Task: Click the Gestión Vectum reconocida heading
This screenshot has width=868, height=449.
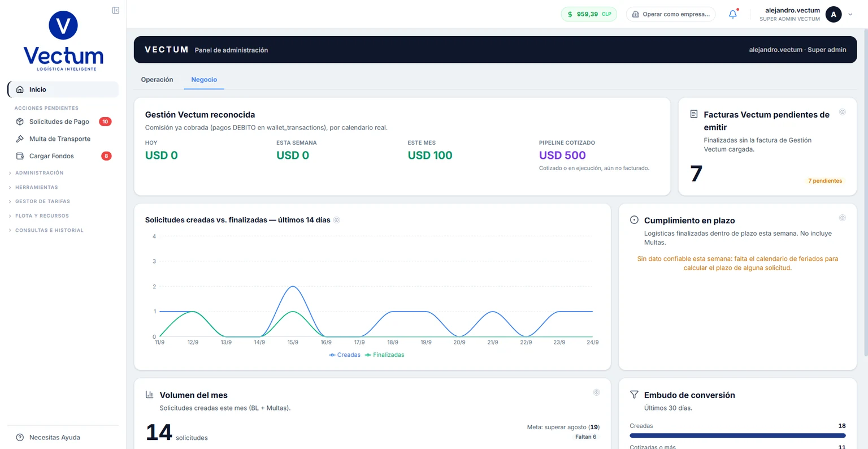Action: click(200, 115)
